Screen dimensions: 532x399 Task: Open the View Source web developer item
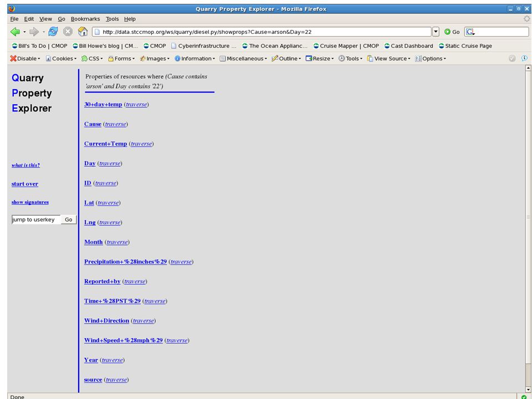point(388,58)
